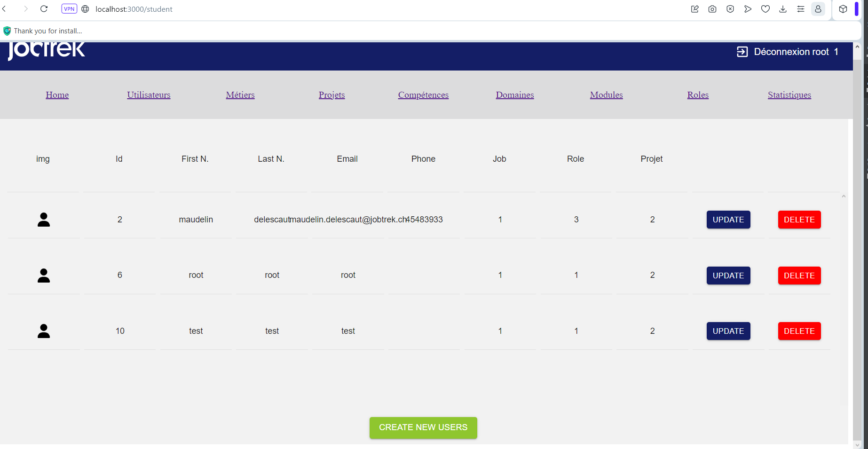Image resolution: width=868 pixels, height=449 pixels.
Task: Open the Statistiques page
Action: (x=789, y=95)
